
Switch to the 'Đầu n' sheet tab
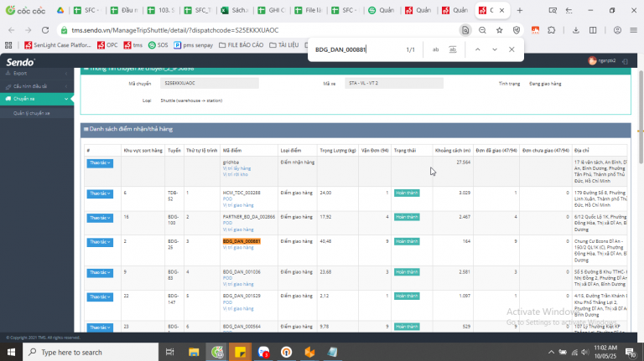(x=124, y=10)
